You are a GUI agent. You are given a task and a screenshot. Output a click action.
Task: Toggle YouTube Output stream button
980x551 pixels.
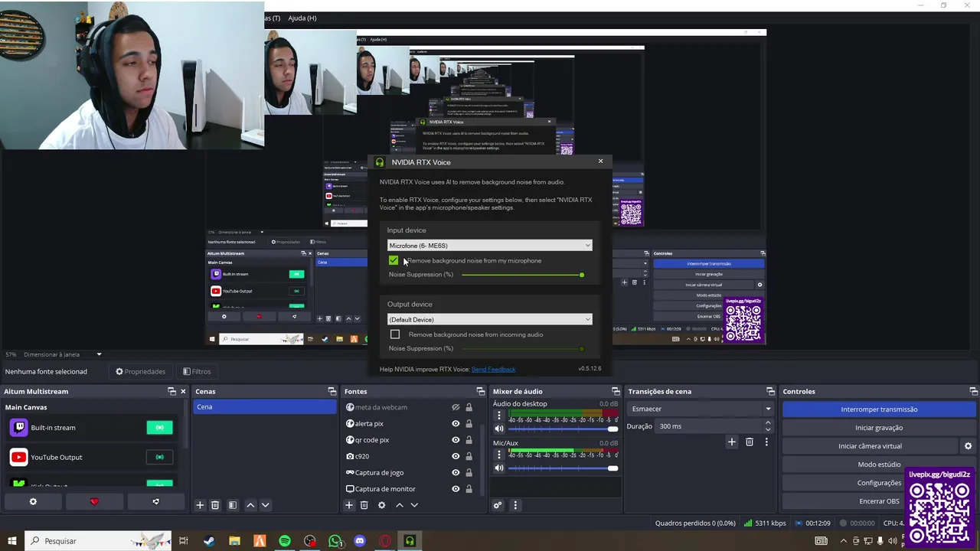coord(160,457)
